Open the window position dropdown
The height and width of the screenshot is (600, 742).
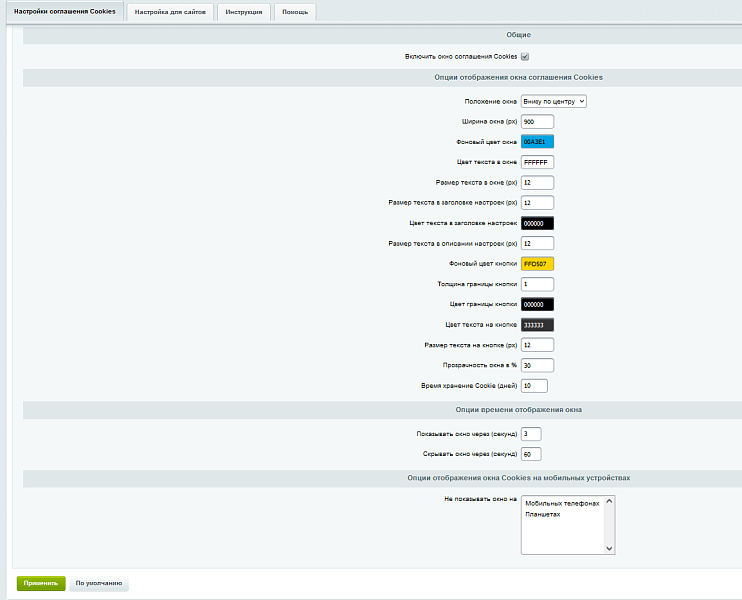click(x=553, y=101)
